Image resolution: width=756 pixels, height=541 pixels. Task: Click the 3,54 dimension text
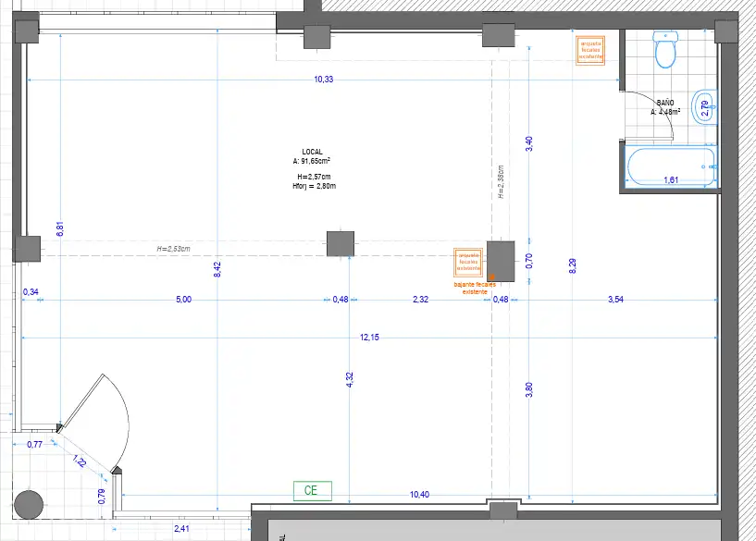tap(615, 300)
